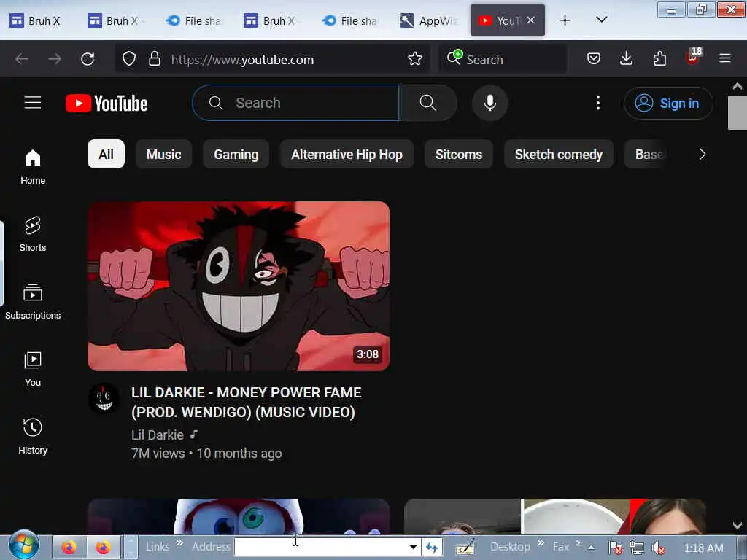This screenshot has height=560, width=747.
Task: Show more category chips with right arrow
Action: (x=703, y=155)
